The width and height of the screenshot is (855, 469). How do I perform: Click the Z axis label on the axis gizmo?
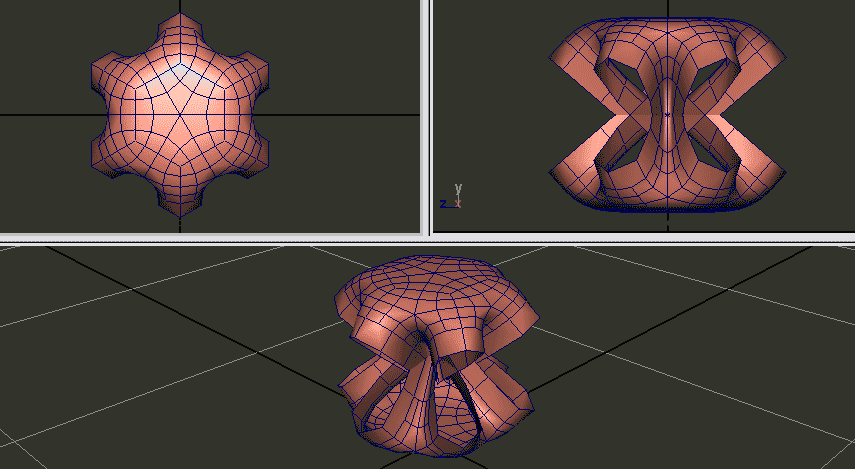coord(443,204)
